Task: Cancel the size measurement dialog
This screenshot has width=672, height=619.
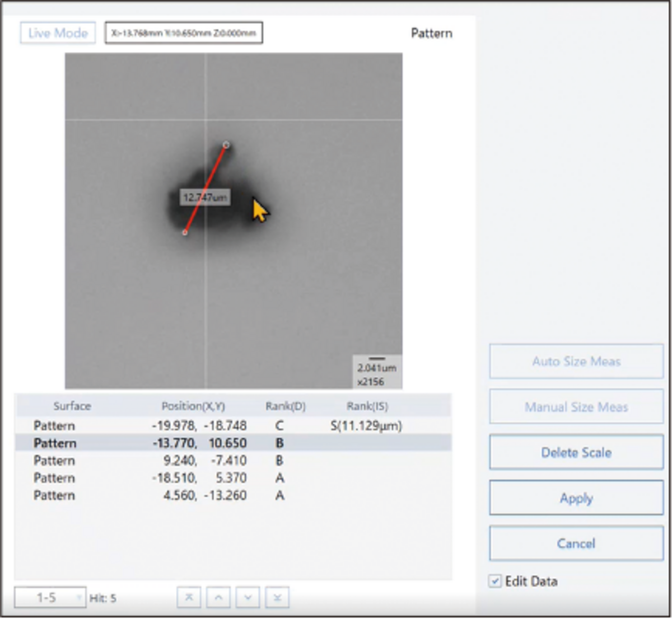Action: [x=576, y=543]
